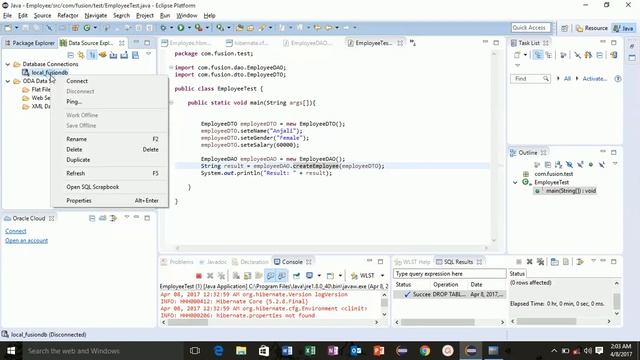Click the New Connection Profile icon
The image size is (640, 360).
[81, 55]
